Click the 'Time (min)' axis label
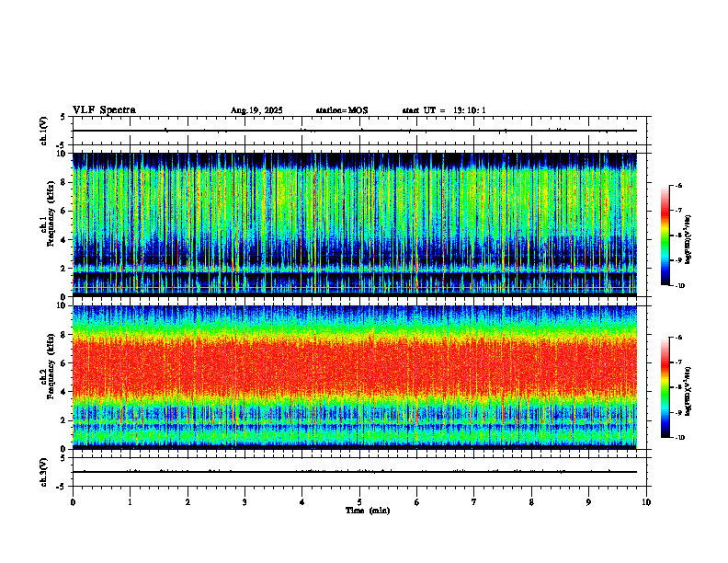Viewport: 728px width, 563px height. 368,511
